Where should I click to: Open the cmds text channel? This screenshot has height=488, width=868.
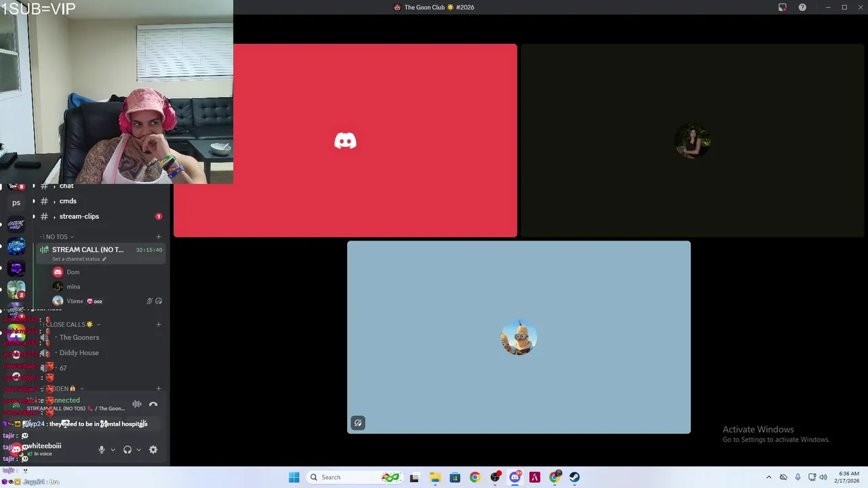coord(100,201)
